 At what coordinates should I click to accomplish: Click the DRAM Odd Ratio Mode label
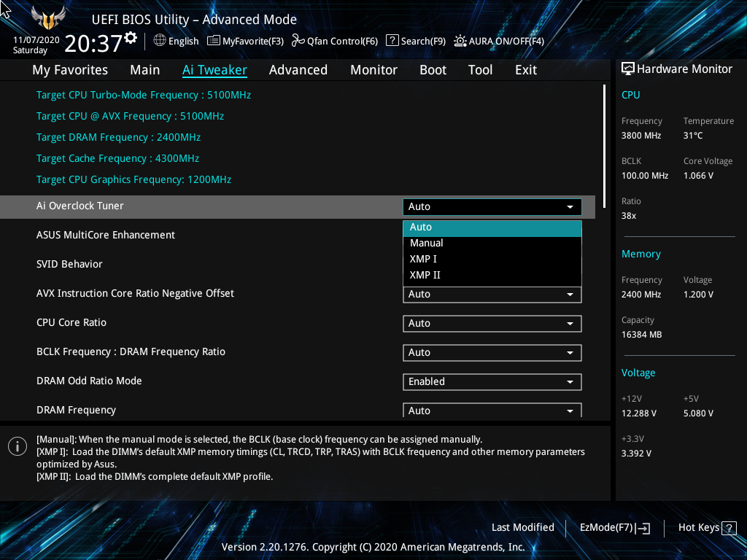point(89,381)
